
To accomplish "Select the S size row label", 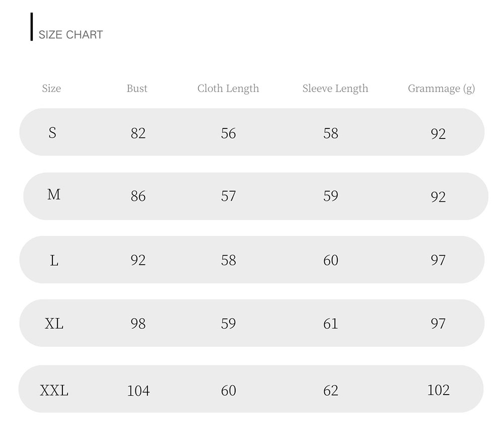I will click(x=52, y=132).
